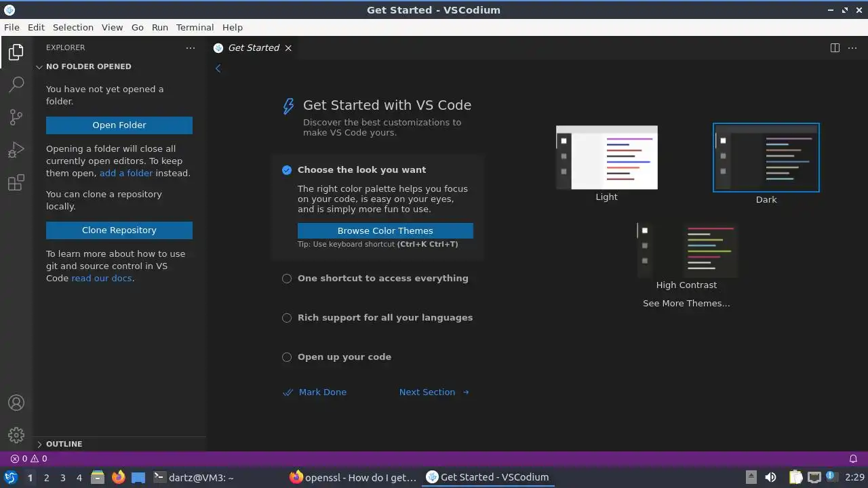Switch to virtual desktop 2
This screenshot has height=488, width=868.
tap(46, 478)
